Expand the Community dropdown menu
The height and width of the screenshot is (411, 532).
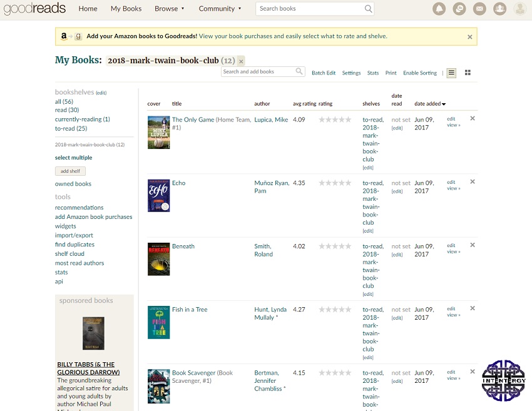tap(220, 9)
